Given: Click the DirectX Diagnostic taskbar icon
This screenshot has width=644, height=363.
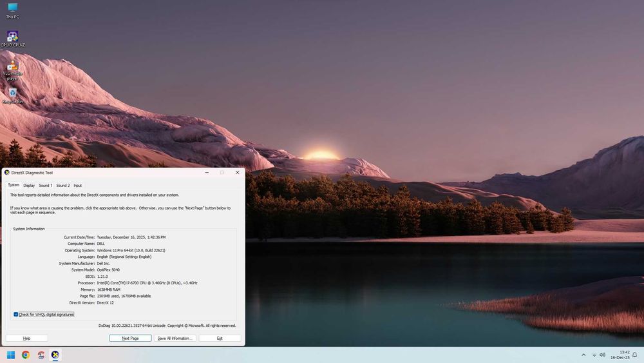Looking at the screenshot, I should 55,355.
